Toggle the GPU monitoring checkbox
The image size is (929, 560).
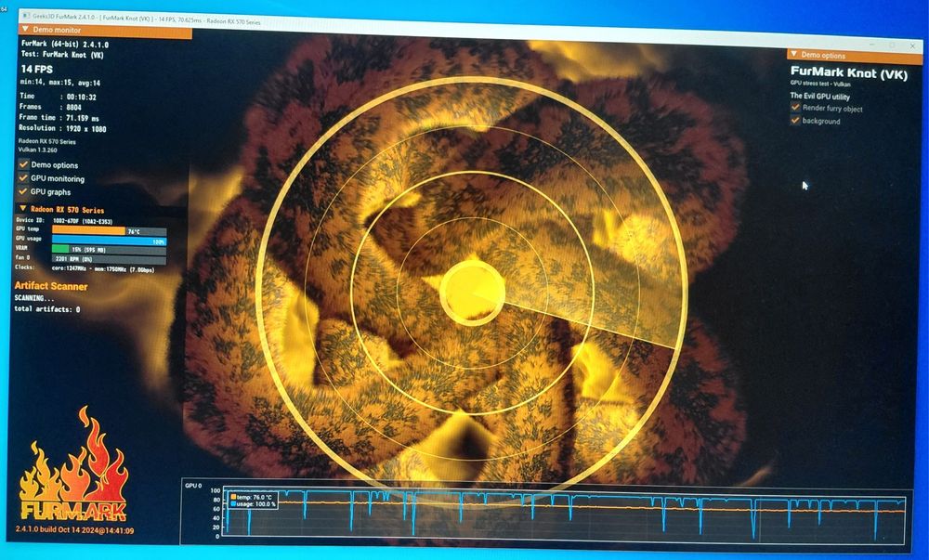[24, 177]
